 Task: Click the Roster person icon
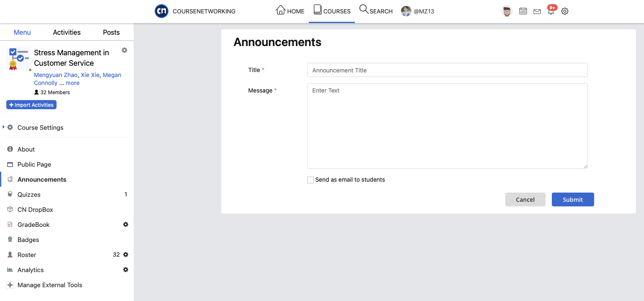point(10,255)
